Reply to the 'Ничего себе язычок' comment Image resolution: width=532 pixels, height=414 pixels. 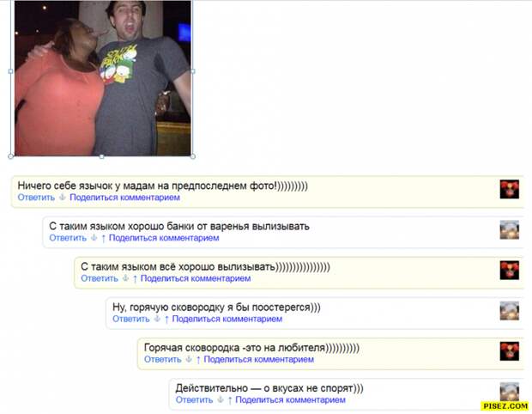(x=36, y=198)
